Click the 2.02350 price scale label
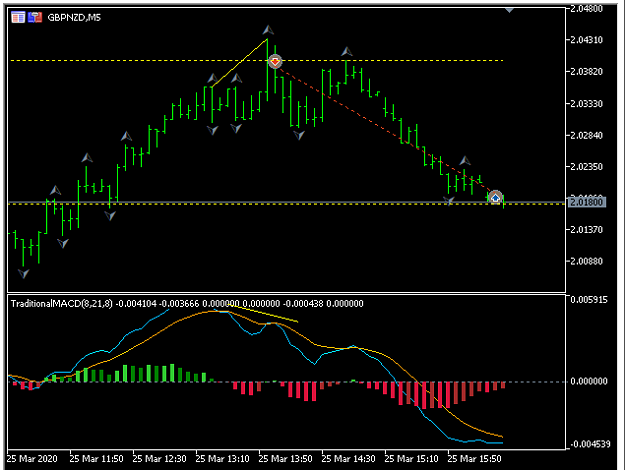Image resolution: width=625 pixels, height=470 pixels. [586, 167]
